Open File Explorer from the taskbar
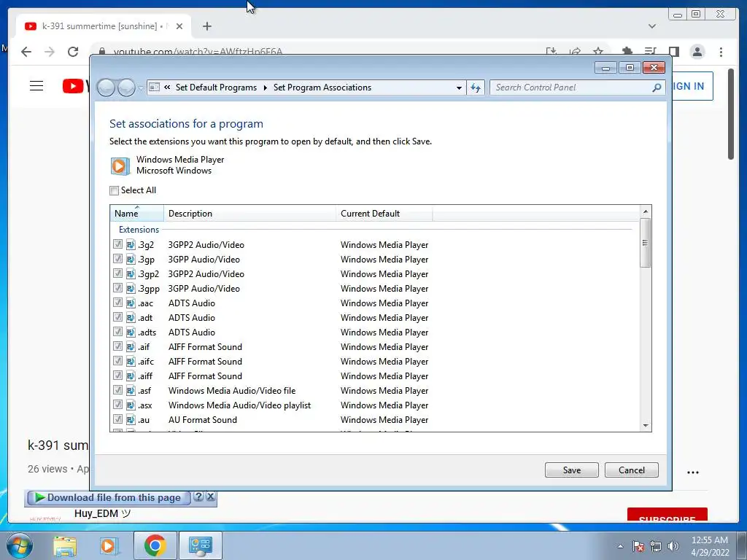Viewport: 747px width, 560px height. (65, 545)
